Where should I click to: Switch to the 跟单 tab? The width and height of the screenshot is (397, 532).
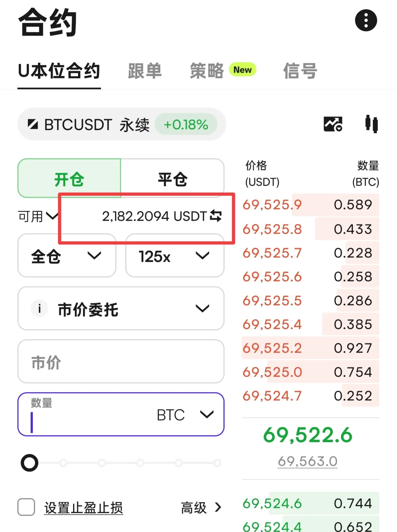click(x=145, y=71)
